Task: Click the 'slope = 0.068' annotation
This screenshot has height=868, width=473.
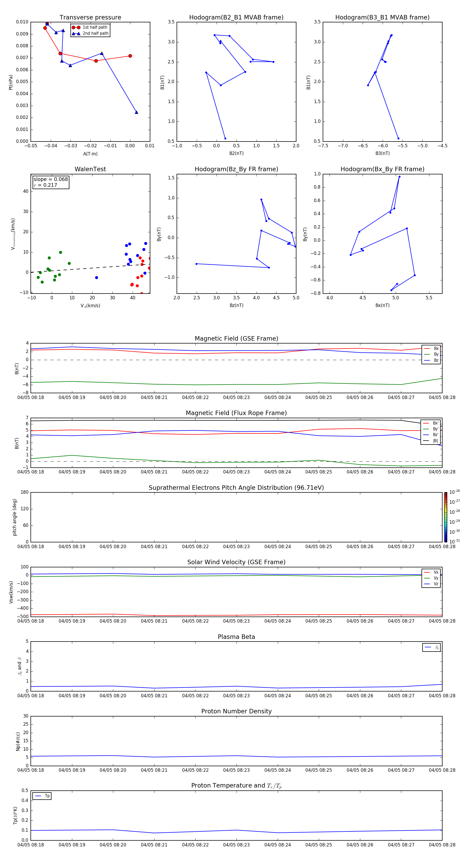Action: [x=50, y=179]
